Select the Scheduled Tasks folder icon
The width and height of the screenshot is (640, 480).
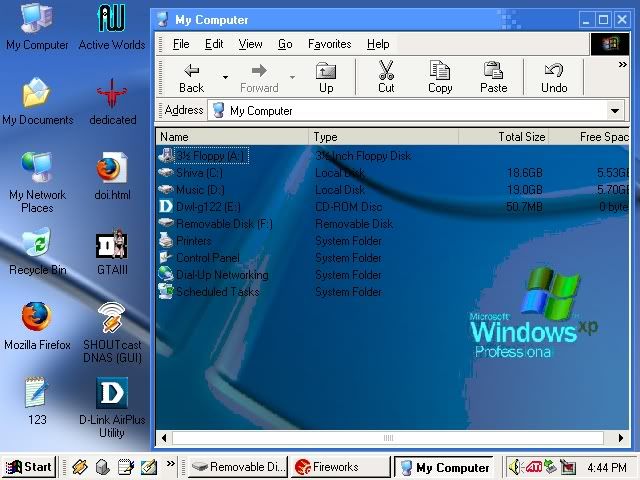pyautogui.click(x=166, y=291)
